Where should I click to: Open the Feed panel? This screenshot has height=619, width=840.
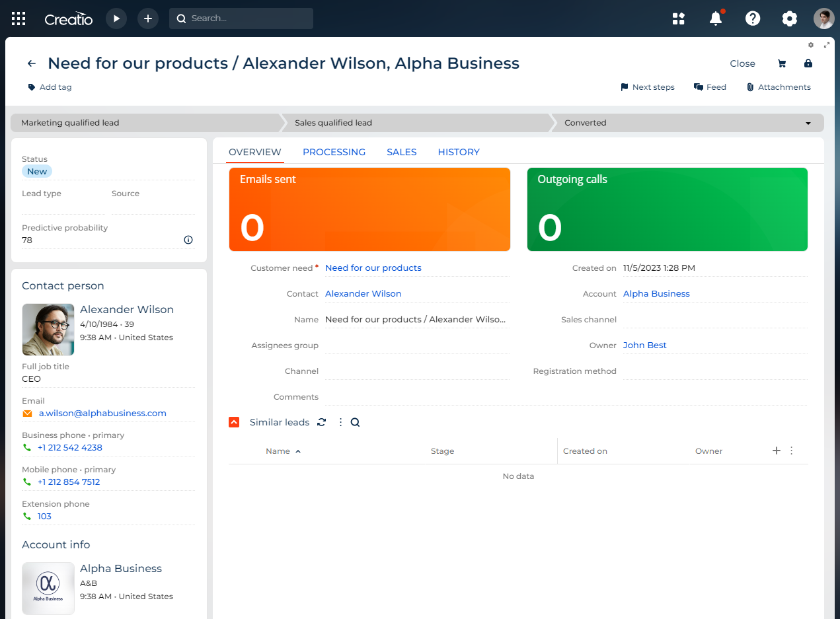[x=710, y=87]
